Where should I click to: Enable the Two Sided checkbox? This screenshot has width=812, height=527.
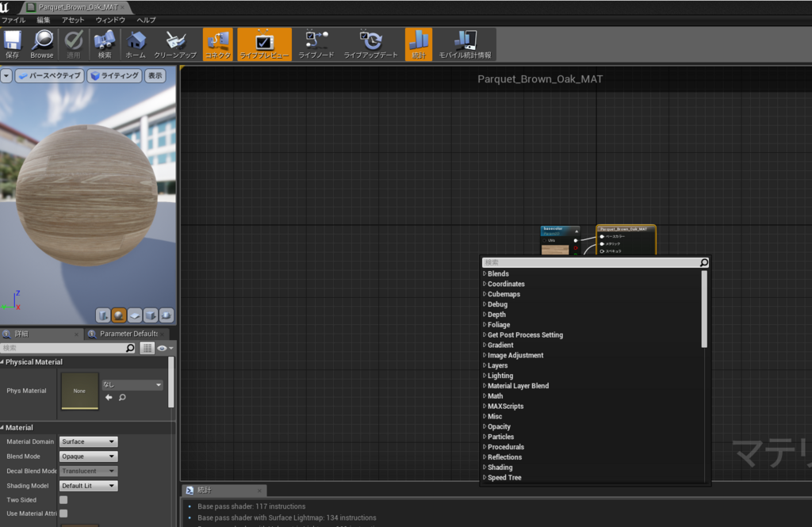63,500
